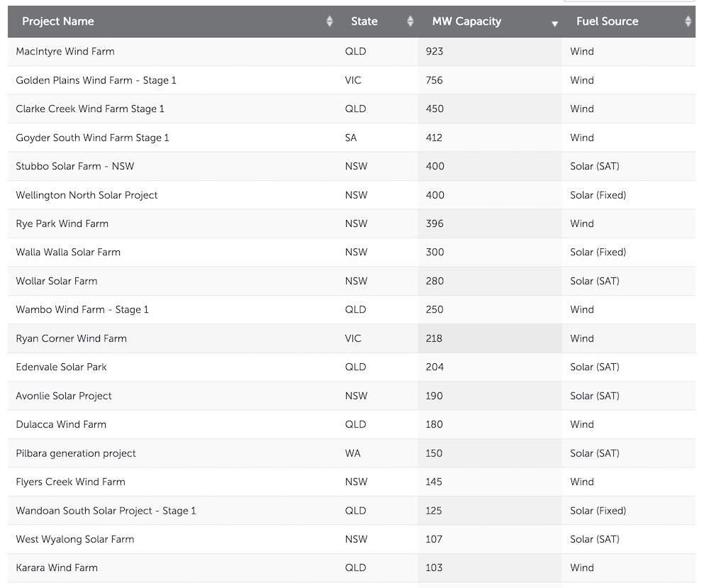Click SA state in Goyder South row
Screen dimensions: 709x588
[351, 138]
